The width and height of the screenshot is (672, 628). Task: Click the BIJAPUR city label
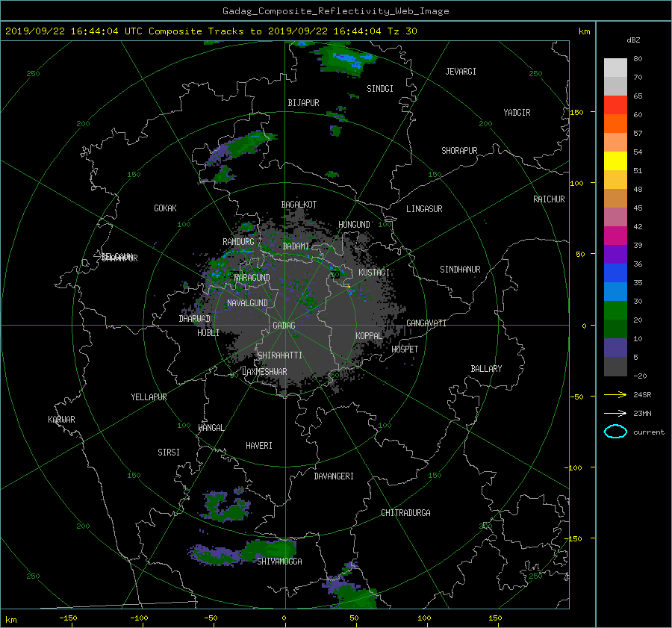click(303, 103)
